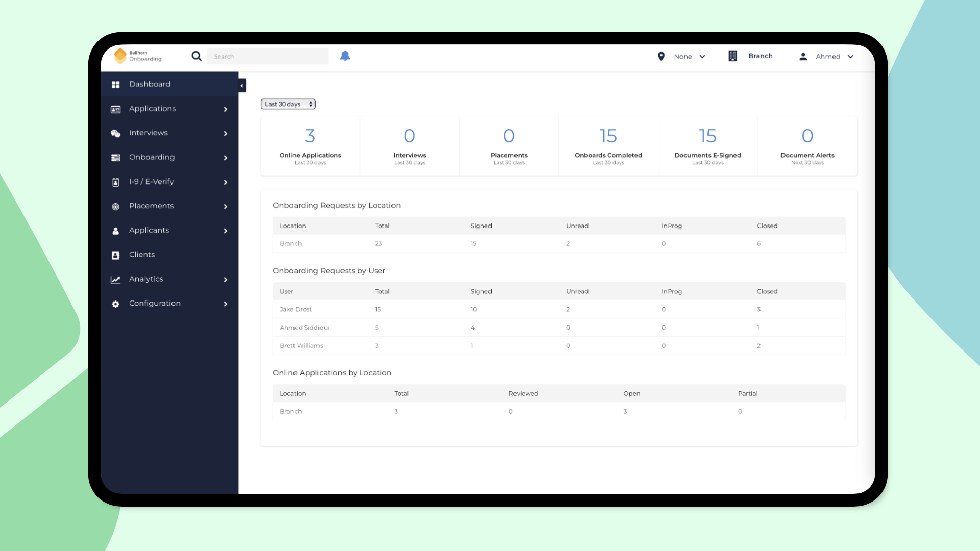Open the Onboarding sidebar menu

click(x=152, y=157)
